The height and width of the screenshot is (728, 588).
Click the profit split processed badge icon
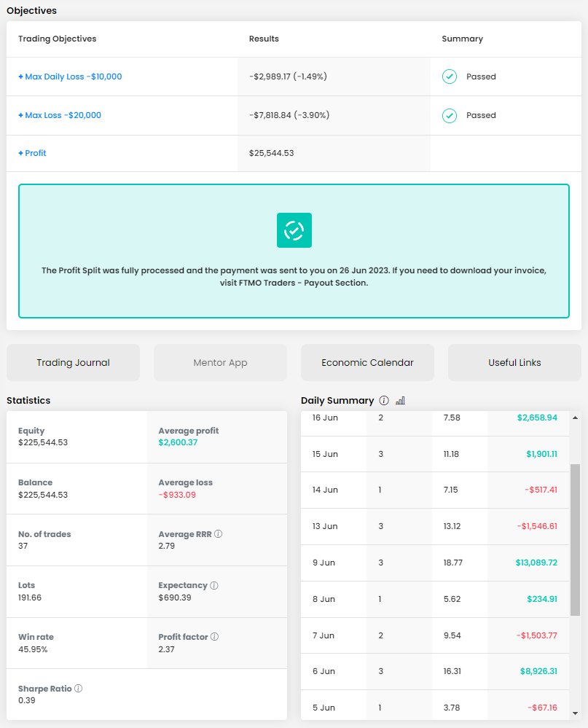coord(294,230)
